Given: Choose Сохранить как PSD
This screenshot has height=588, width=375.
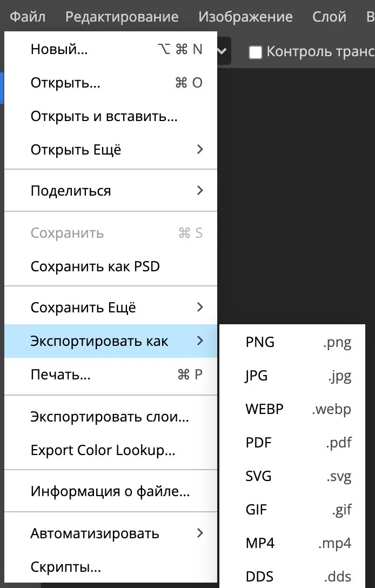Looking at the screenshot, I should [111, 266].
